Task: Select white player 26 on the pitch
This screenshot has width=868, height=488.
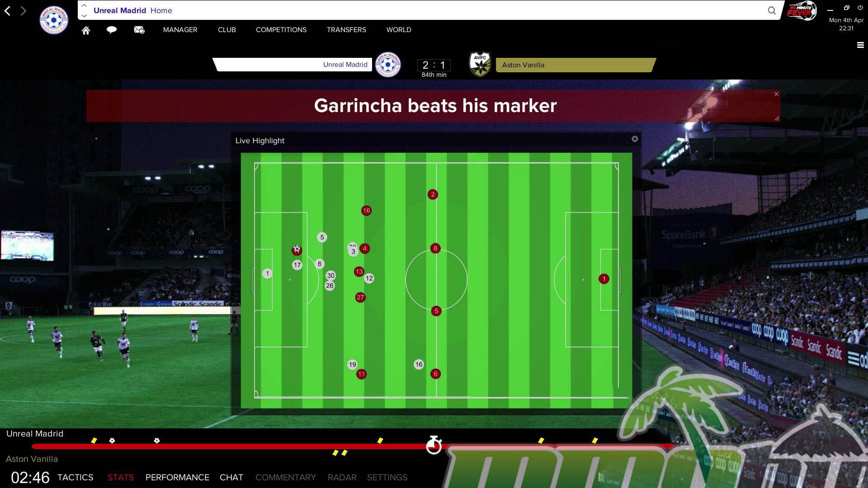Action: [x=330, y=286]
